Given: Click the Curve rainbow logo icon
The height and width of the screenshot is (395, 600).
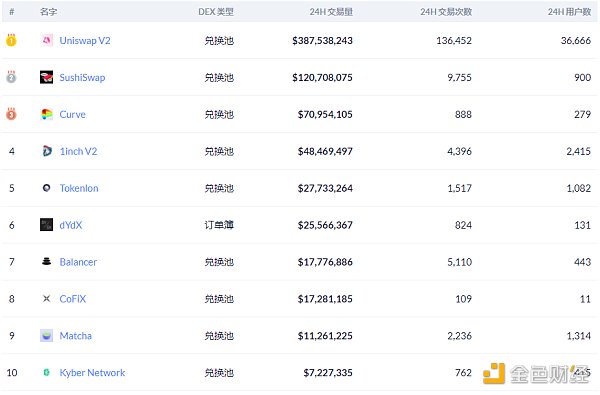Looking at the screenshot, I should point(47,114).
